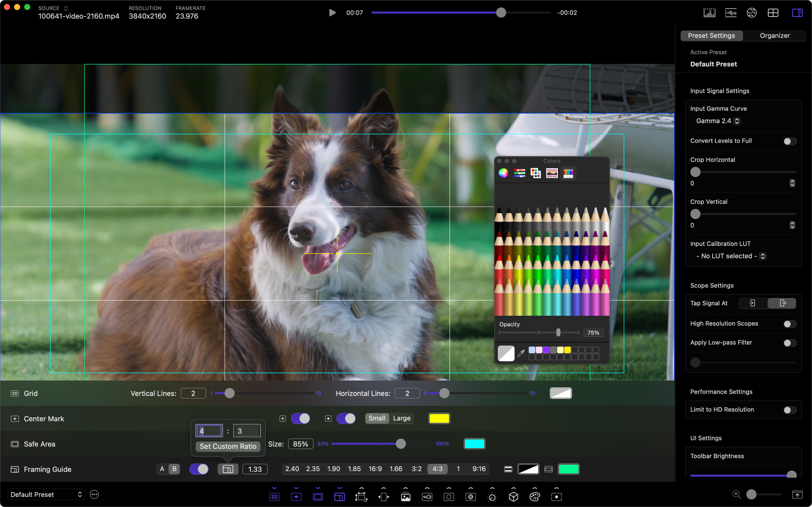This screenshot has width=812, height=507.
Task: Turn off the Framing Guide toggle
Action: 199,469
